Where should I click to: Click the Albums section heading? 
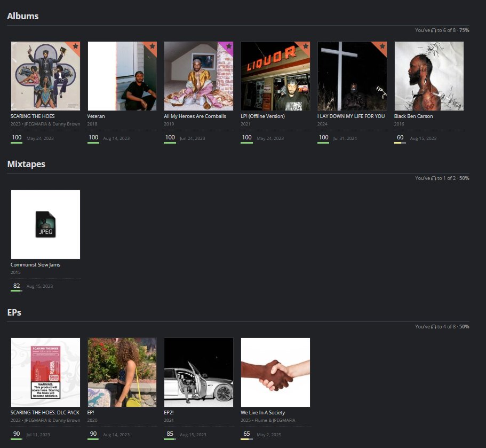pyautogui.click(x=23, y=16)
